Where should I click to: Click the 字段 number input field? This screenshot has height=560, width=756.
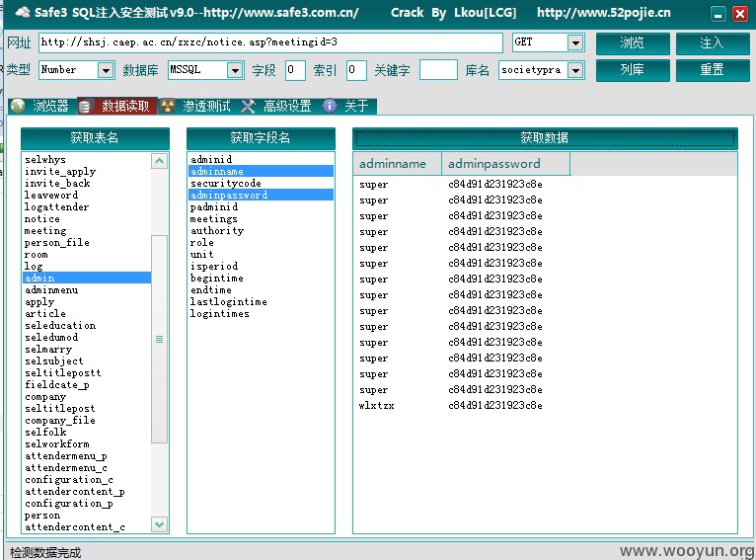tap(295, 70)
